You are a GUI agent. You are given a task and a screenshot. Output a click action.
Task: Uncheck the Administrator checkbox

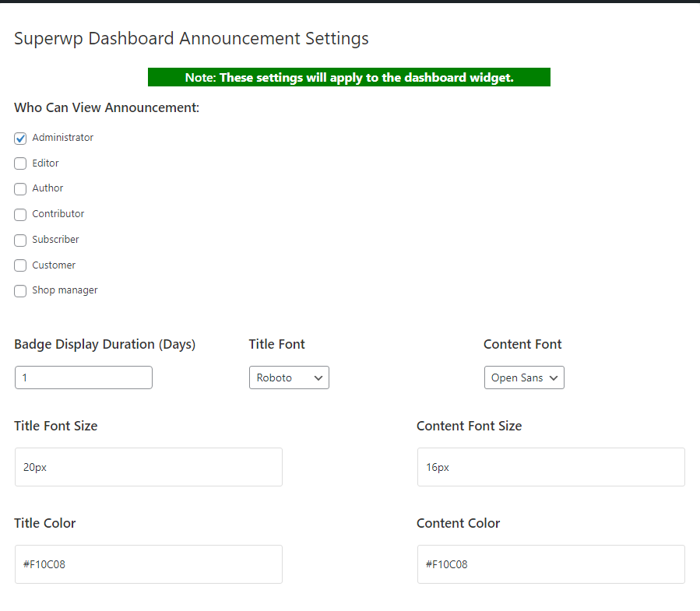20,139
